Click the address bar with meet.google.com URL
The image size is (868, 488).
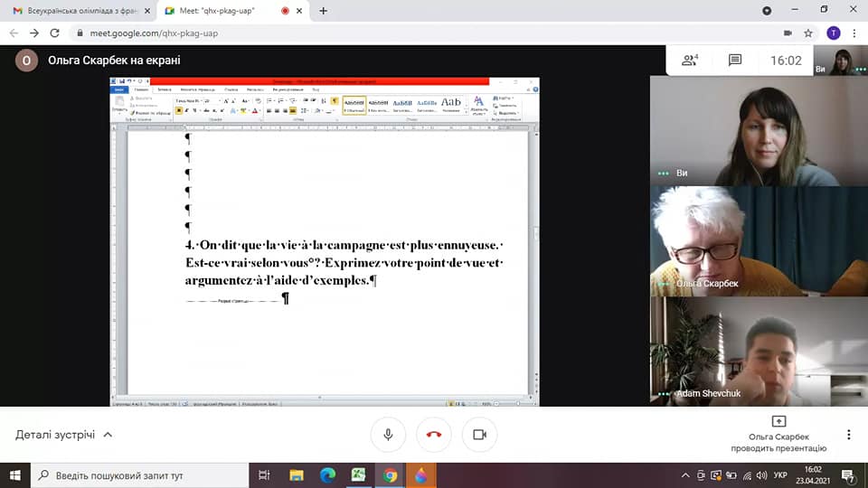(407, 33)
